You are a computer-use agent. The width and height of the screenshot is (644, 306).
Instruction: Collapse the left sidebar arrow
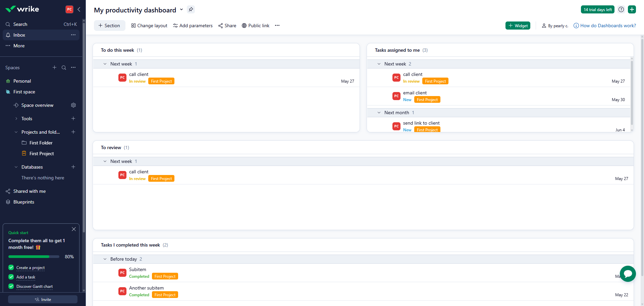tap(79, 9)
